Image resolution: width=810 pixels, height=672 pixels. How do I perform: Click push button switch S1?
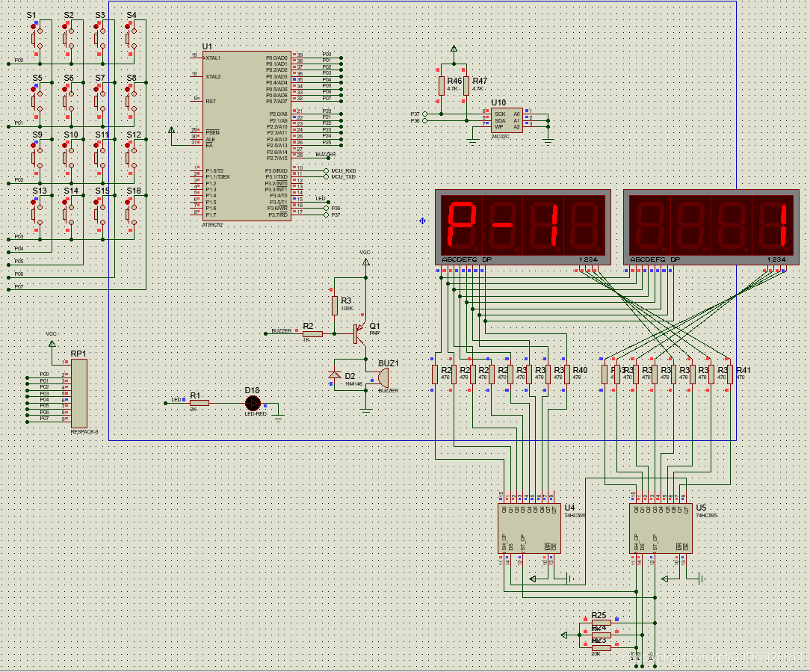[x=36, y=39]
